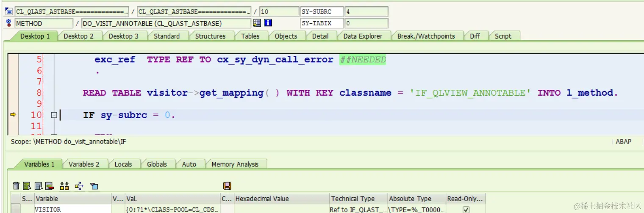Screen dimensions: 644x213
Task: Switch to the Desktop 3 tab
Action: 124,36
